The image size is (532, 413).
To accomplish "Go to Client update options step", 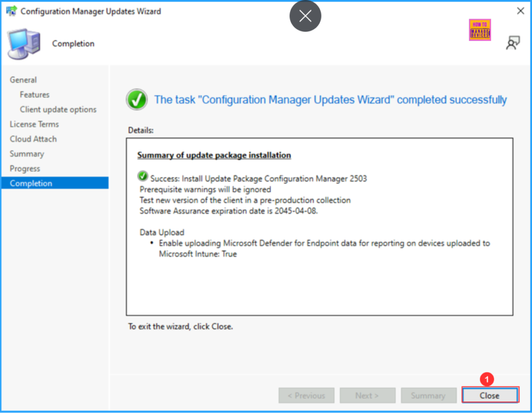I will (58, 110).
